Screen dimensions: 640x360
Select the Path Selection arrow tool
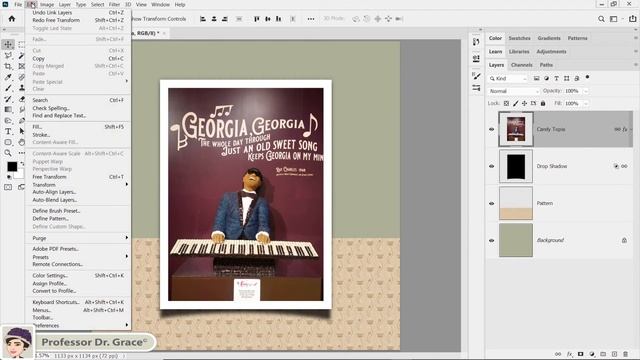click(22, 131)
